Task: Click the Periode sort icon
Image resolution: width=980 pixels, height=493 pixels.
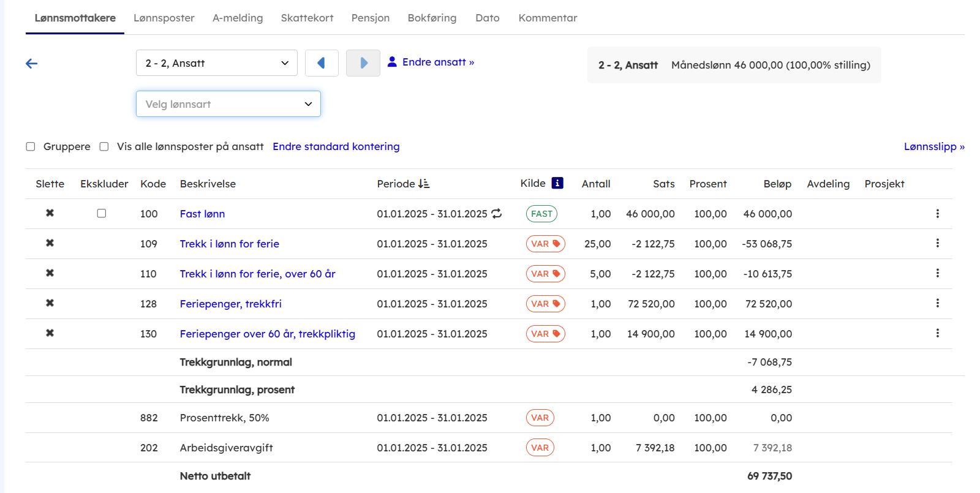Action: [x=424, y=184]
